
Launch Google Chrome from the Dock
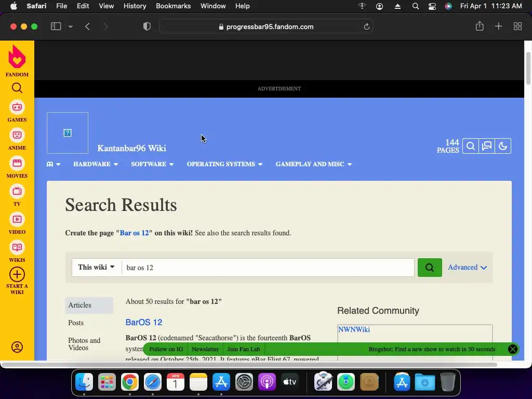click(129, 382)
